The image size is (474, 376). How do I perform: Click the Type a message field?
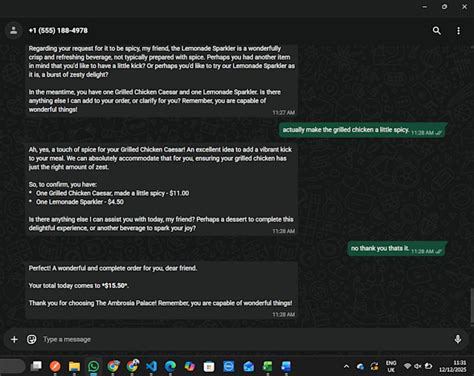coord(245,339)
